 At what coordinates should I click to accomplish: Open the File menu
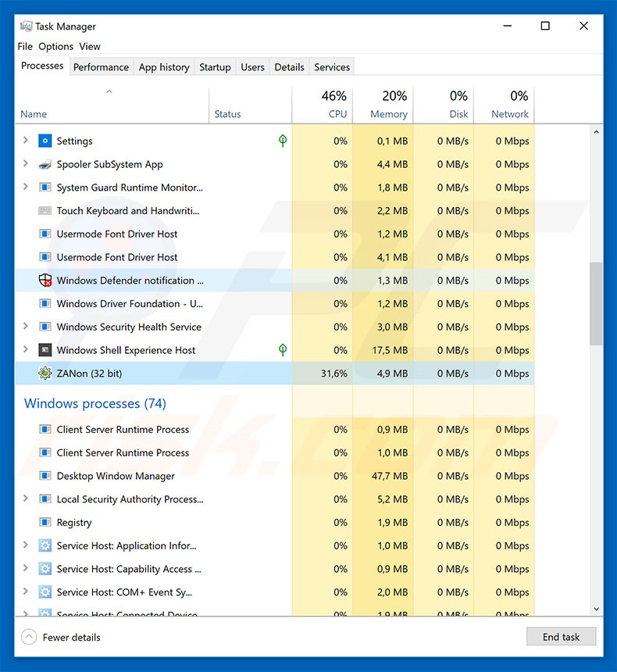pyautogui.click(x=25, y=46)
